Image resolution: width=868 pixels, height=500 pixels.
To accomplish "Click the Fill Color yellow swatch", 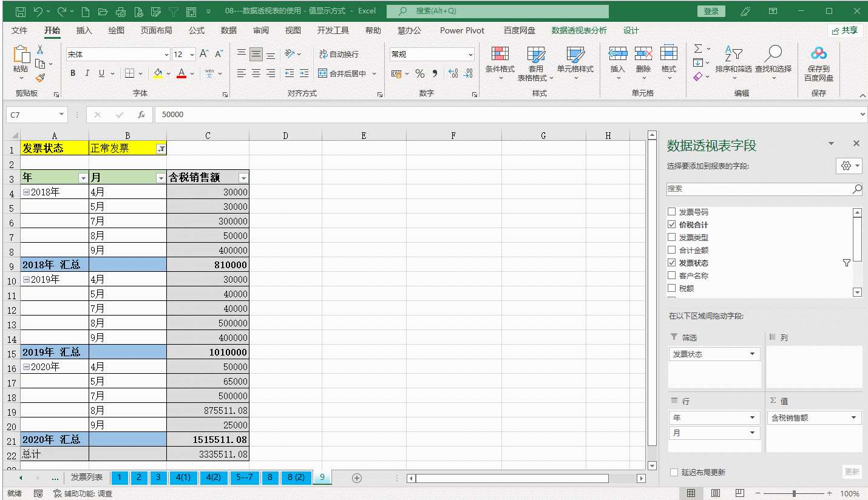I will [158, 73].
